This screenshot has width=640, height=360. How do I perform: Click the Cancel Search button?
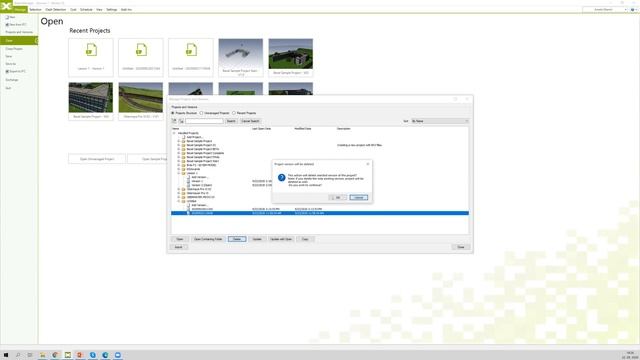250,121
